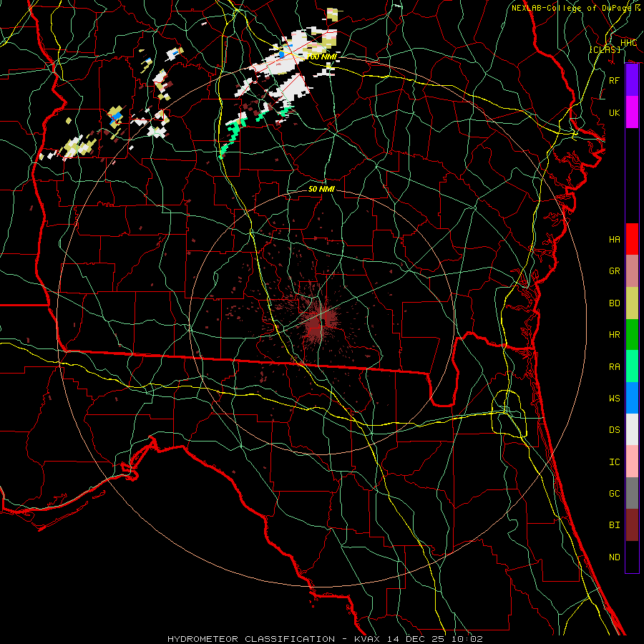The image size is (644, 644).
Task: Click the 50 NMI range ring label
Action: pos(321,189)
